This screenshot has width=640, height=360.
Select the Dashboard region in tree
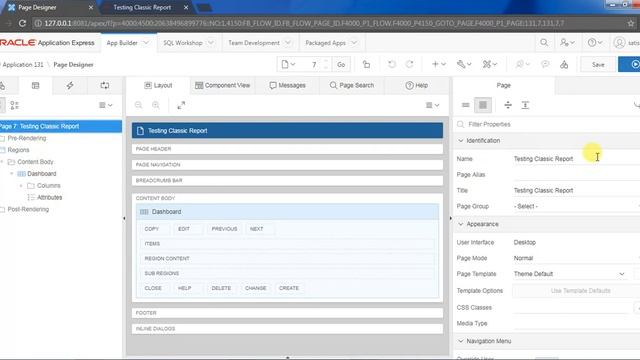click(42, 174)
